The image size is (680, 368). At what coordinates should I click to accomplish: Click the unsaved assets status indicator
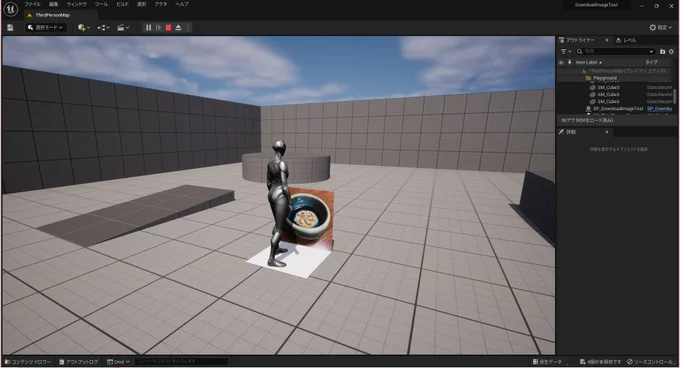click(x=600, y=361)
